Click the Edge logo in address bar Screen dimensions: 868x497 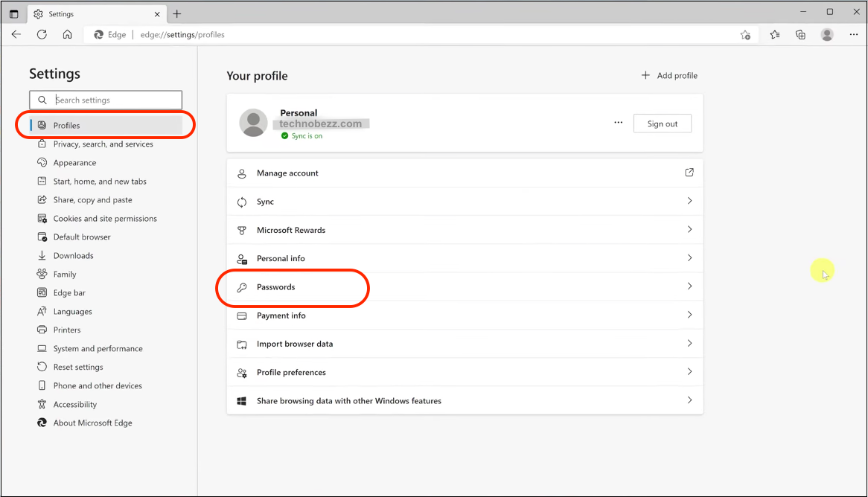pyautogui.click(x=98, y=34)
